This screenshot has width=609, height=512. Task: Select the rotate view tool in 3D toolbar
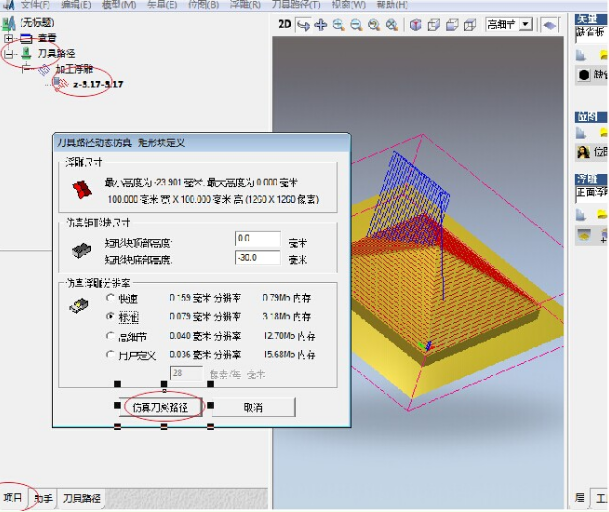click(x=303, y=25)
